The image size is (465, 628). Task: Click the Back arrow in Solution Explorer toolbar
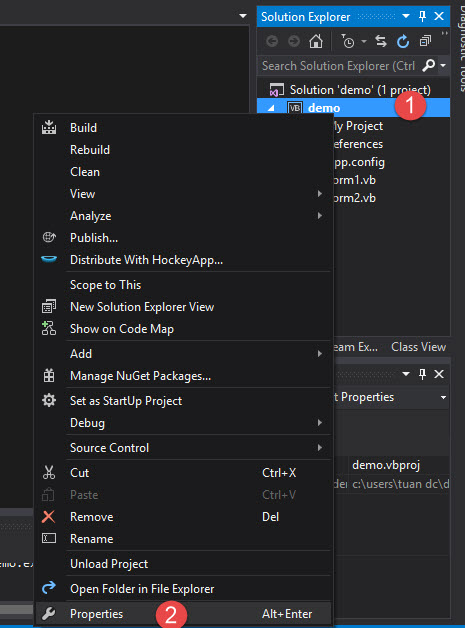[272, 41]
